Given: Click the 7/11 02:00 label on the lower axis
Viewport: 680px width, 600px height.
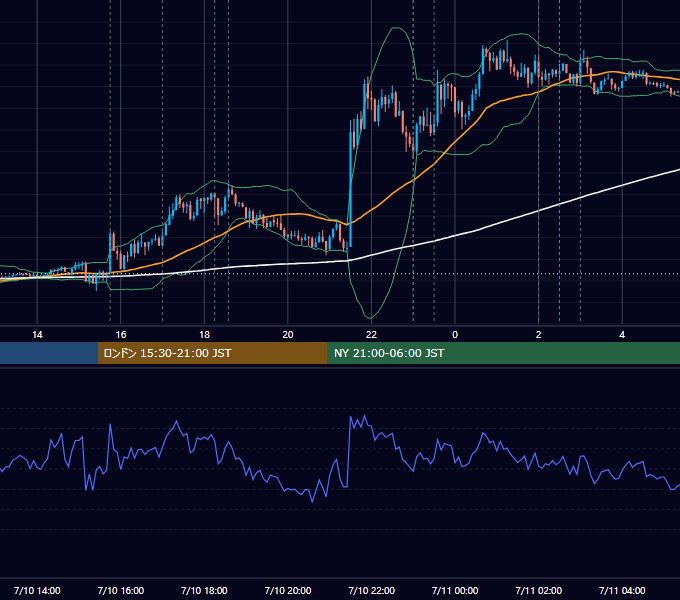Looking at the screenshot, I should coord(539,590).
